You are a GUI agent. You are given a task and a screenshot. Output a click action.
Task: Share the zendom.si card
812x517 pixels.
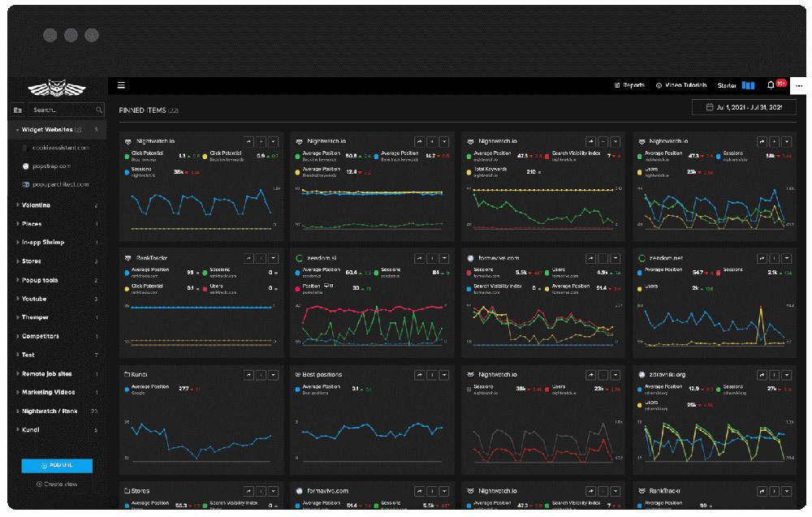point(420,258)
